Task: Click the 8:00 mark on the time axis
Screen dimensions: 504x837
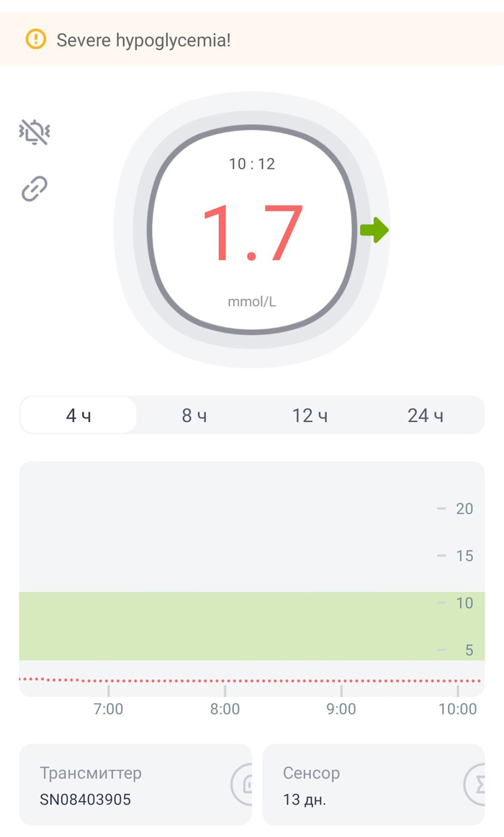Action: tap(225, 709)
